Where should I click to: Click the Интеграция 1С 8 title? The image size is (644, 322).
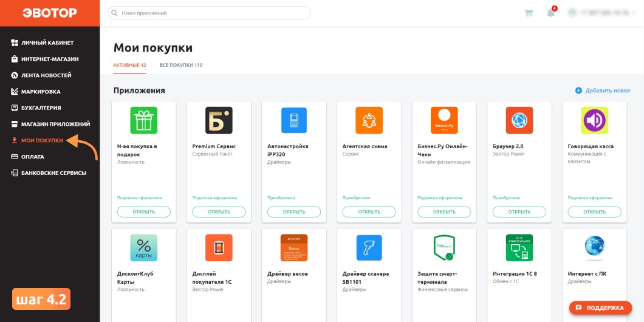coord(515,274)
